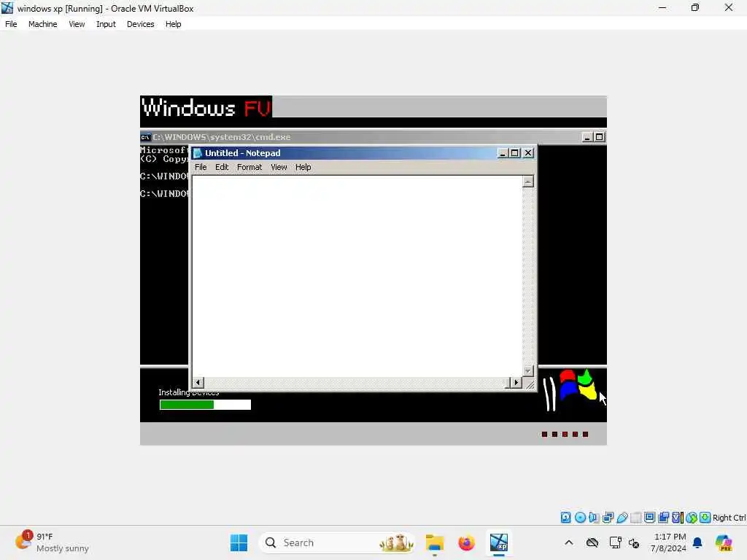Minimize the cmd.exe window
747x560 pixels.
(x=587, y=137)
